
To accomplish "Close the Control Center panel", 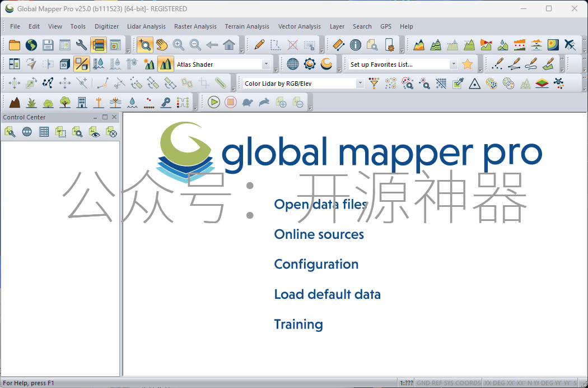I will 114,117.
